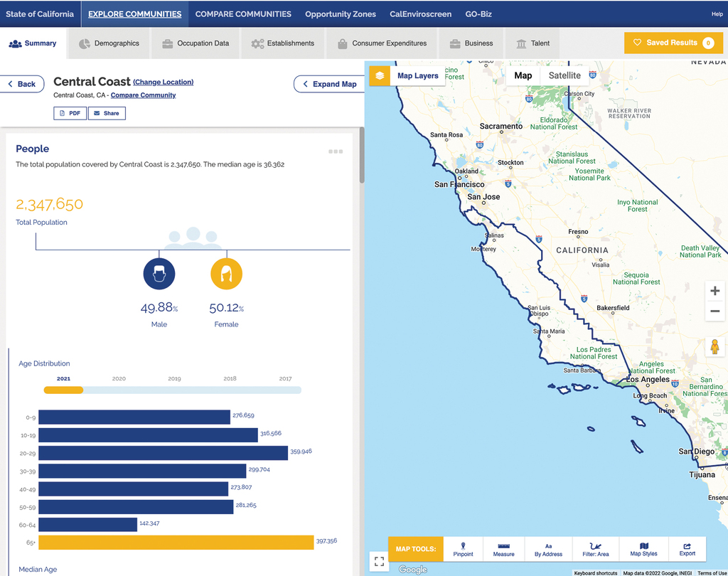Screen dimensions: 728x576
Task: Select year 2017 on age timeline
Action: (286, 378)
